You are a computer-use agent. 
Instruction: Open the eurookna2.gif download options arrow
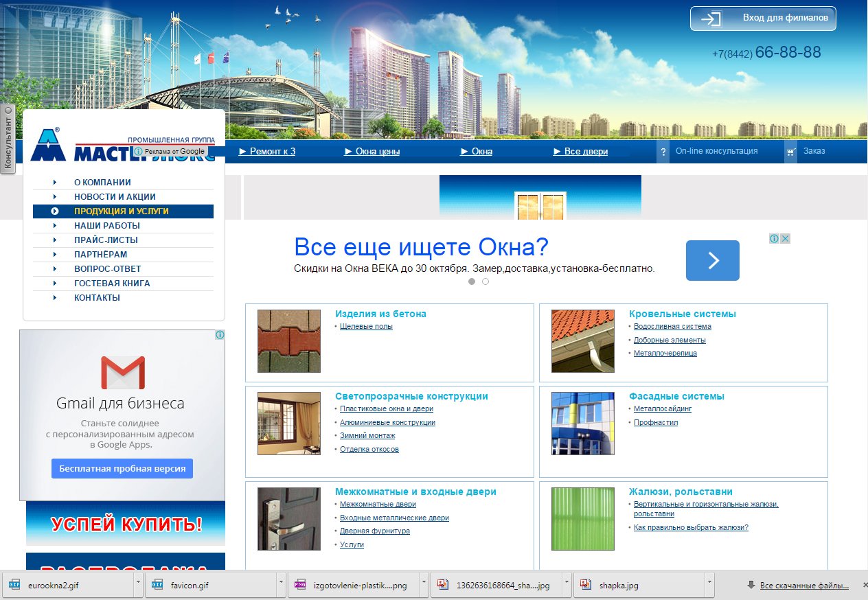click(x=138, y=586)
